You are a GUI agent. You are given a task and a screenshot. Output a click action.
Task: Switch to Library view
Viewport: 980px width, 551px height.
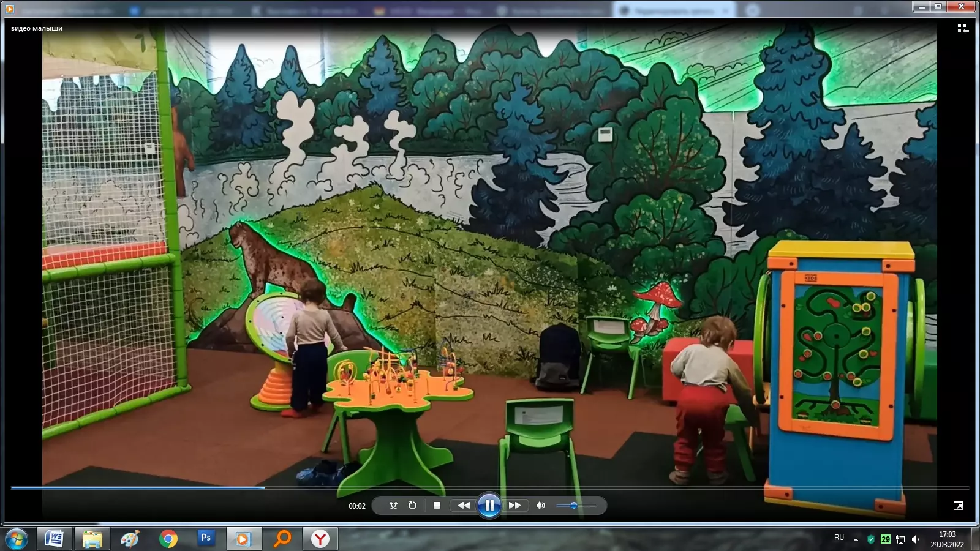point(962,28)
